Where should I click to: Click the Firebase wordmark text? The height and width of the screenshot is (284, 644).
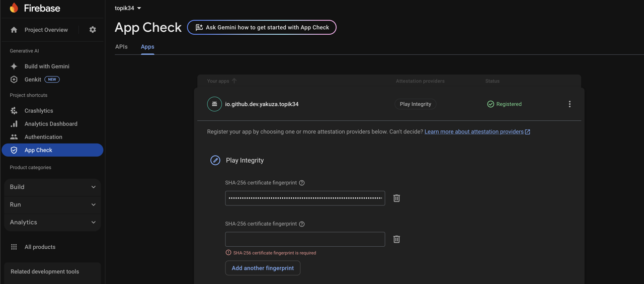click(x=42, y=8)
